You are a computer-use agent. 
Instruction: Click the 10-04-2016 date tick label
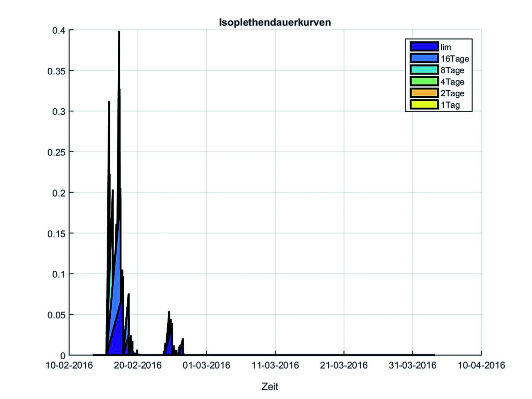click(481, 366)
